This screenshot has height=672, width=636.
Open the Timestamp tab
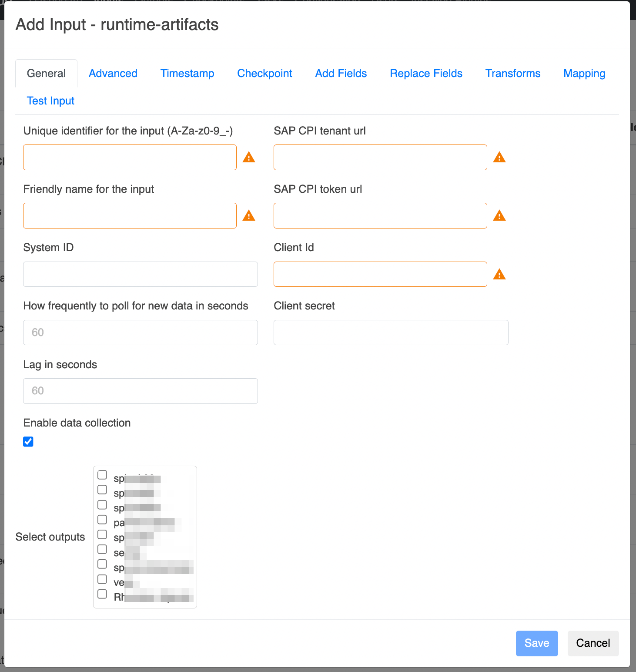click(x=187, y=74)
